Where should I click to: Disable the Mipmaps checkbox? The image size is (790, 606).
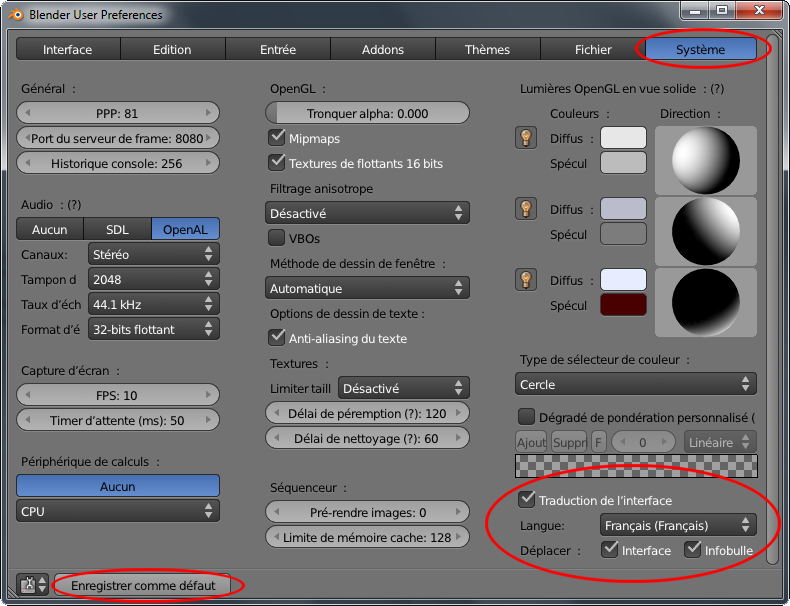point(277,138)
